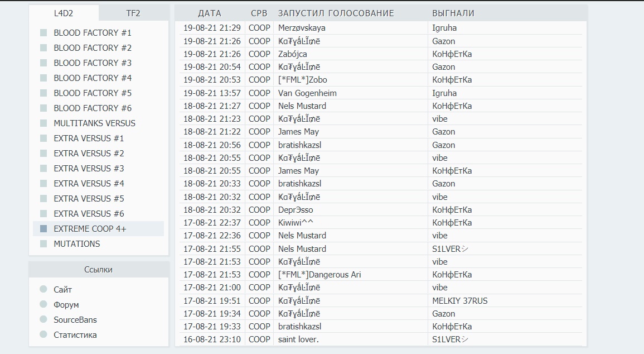644x354 pixels.
Task: Click round bullet icon beside Сайт
Action: pos(43,289)
